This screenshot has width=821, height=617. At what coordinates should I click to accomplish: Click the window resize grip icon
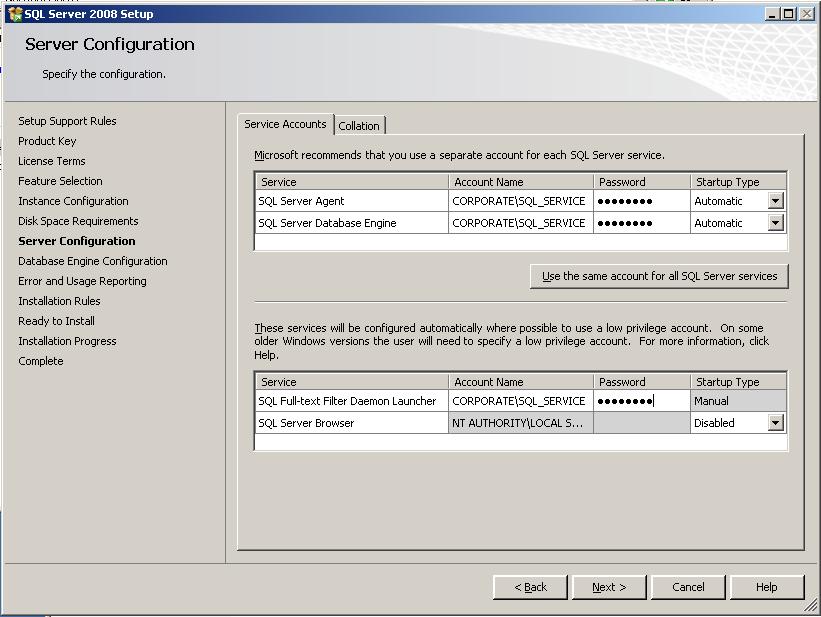coord(811,607)
